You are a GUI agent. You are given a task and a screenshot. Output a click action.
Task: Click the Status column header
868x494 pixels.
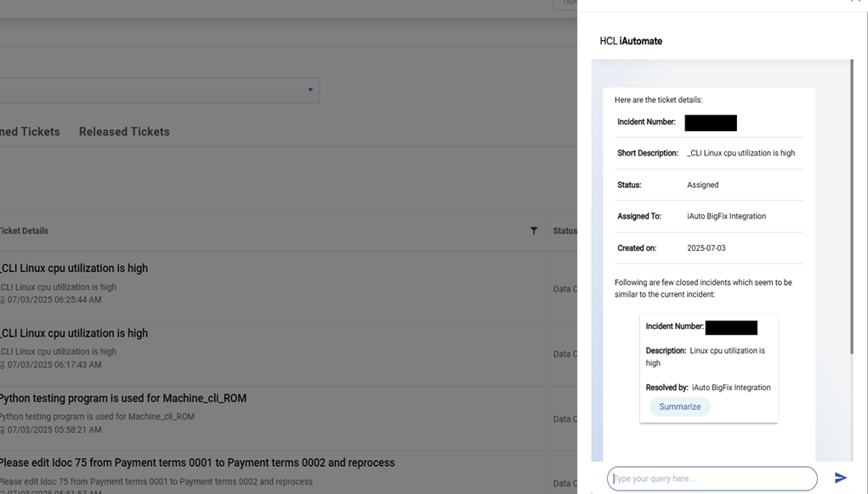tap(564, 230)
